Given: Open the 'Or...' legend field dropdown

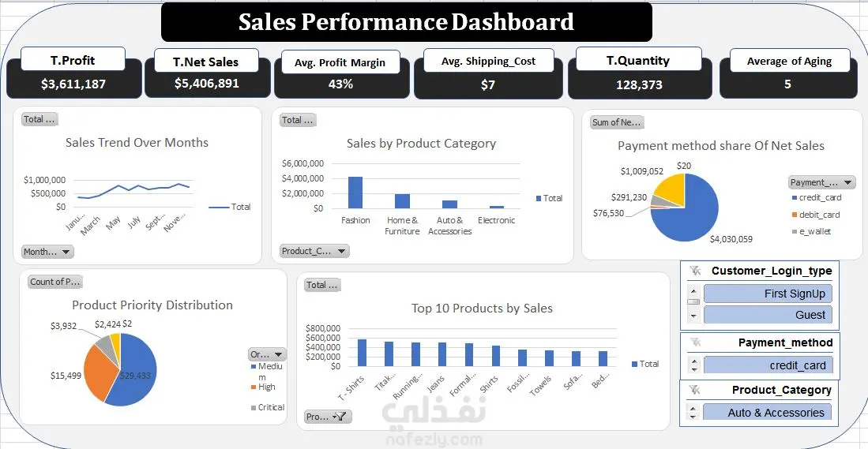Looking at the screenshot, I should point(268,354).
